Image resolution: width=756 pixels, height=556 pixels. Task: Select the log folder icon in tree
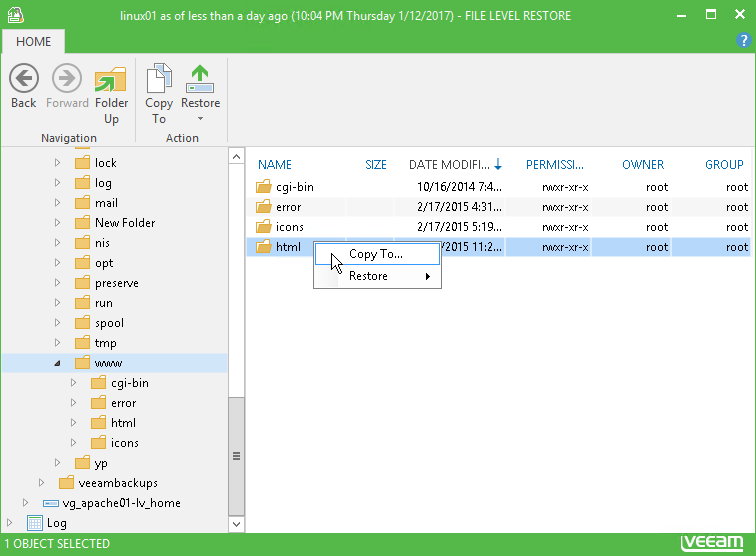pos(82,182)
